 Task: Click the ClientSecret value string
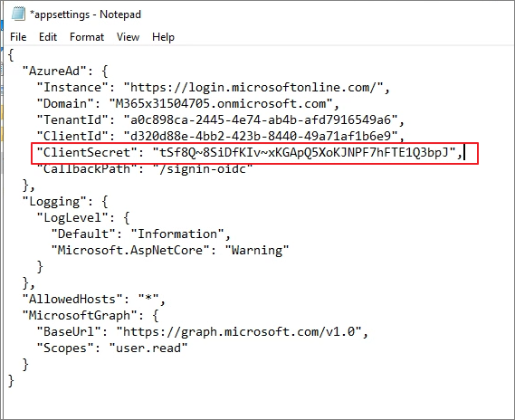click(x=304, y=152)
